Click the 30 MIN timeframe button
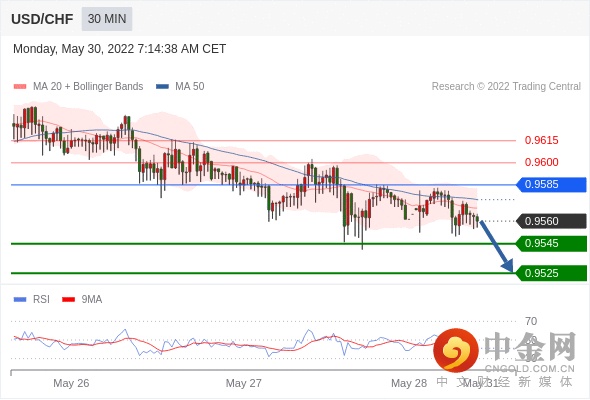This screenshot has height=400, width=590. pyautogui.click(x=107, y=19)
